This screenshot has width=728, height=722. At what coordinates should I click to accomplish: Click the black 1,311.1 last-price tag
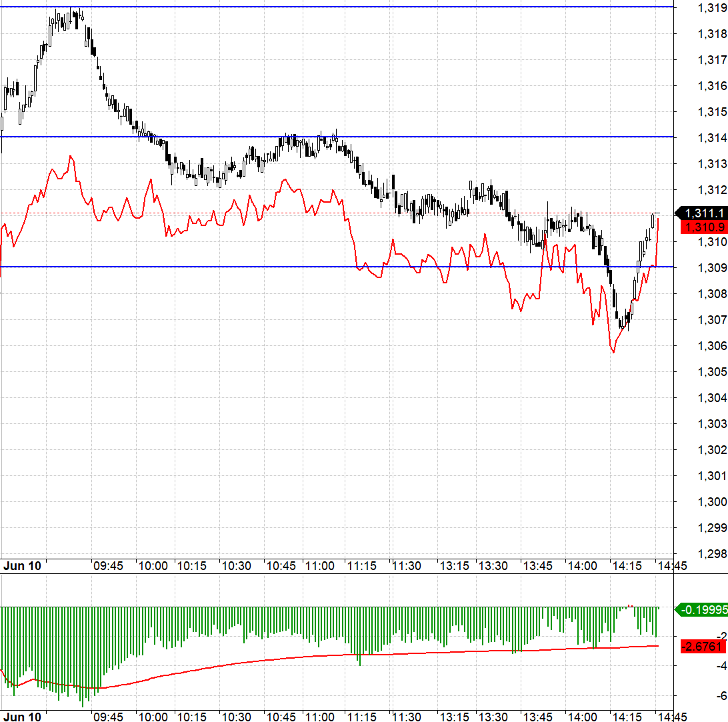(701, 213)
